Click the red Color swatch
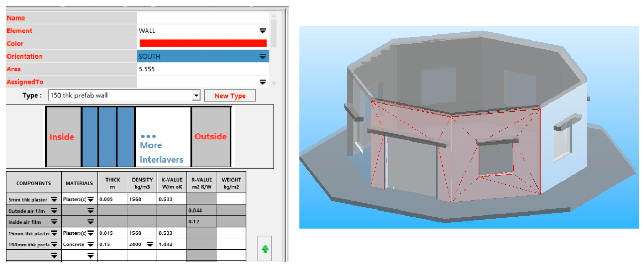Screen dimensions: 644x266 [203, 43]
